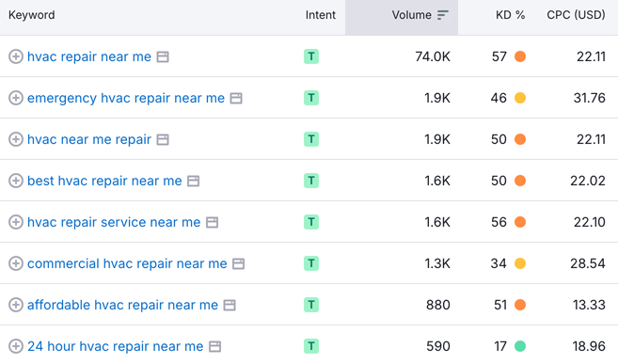Click the 28.54 CPC value
618x364 pixels.
588,263
